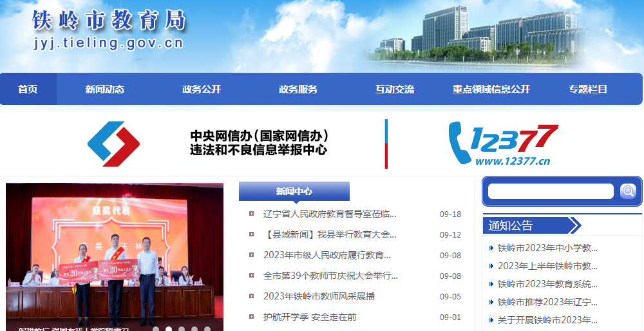644x331 pixels.
Task: Open the 通知公告 section header
Action: click(511, 225)
